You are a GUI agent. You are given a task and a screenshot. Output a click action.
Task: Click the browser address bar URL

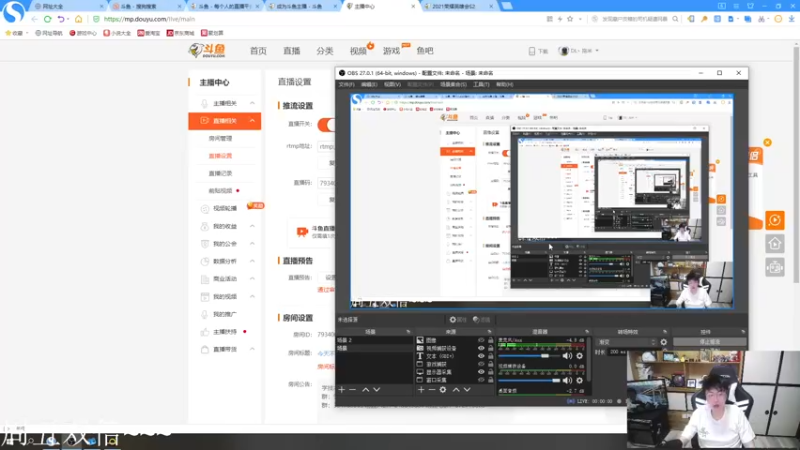pos(149,19)
